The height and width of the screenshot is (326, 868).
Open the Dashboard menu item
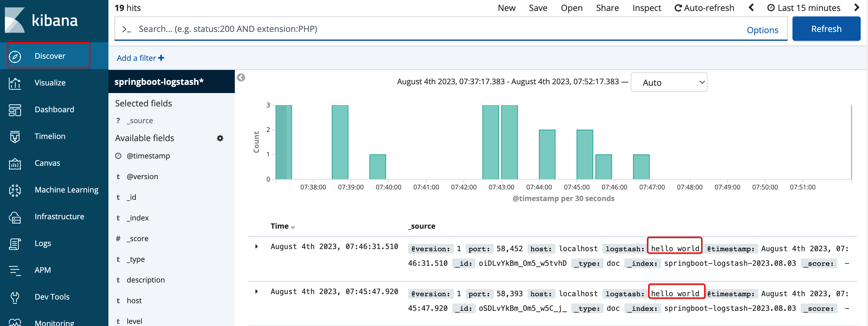(54, 109)
